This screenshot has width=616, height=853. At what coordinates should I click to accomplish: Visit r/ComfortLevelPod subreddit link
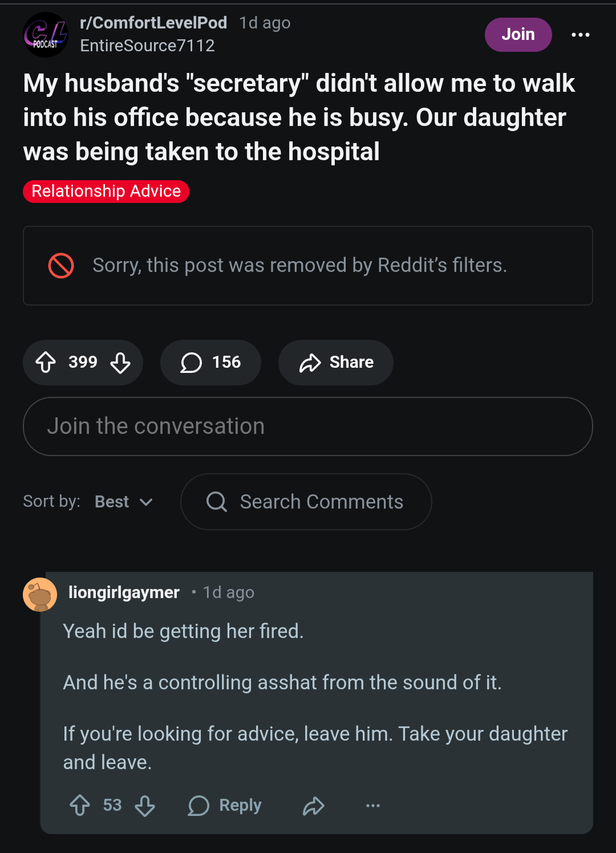pos(153,23)
